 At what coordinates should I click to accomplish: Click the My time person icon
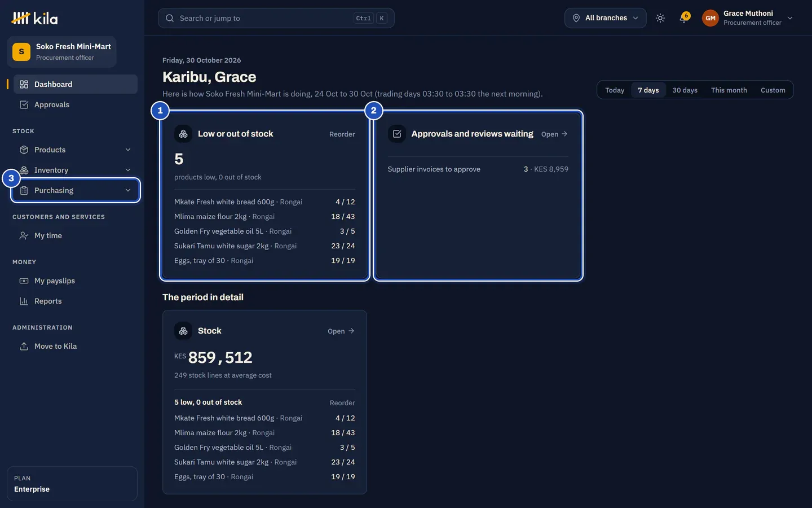tap(24, 235)
